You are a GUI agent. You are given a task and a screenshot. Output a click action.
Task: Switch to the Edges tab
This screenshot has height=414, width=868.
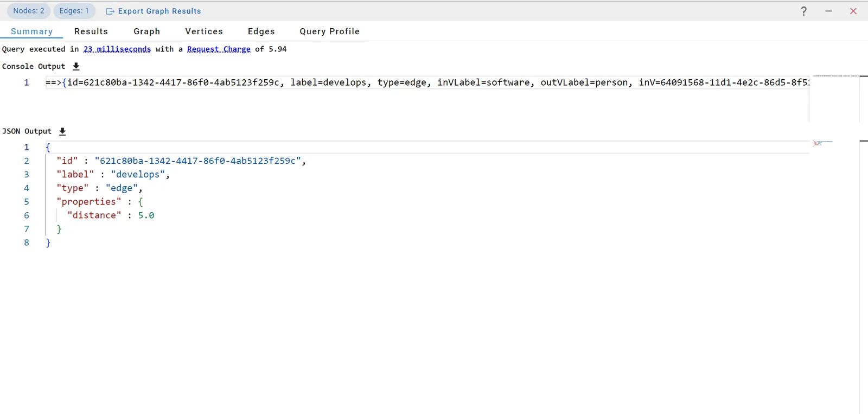tap(261, 31)
